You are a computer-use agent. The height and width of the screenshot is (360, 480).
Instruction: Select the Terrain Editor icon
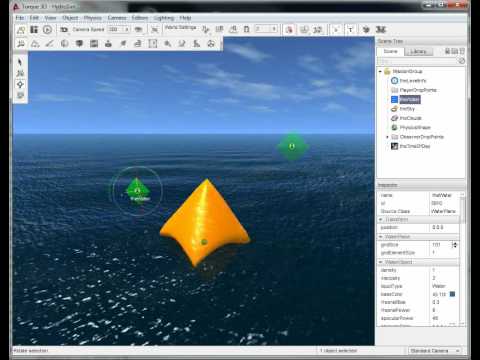click(35, 44)
